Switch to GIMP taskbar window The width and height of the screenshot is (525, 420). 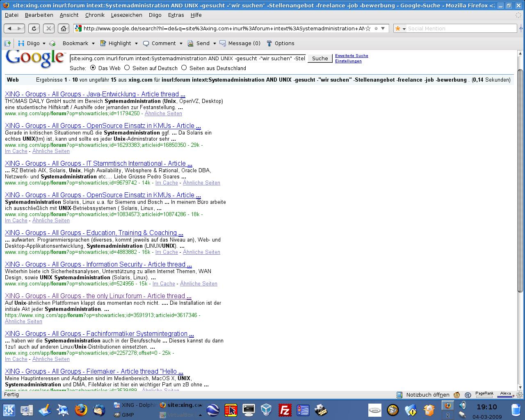[135, 415]
